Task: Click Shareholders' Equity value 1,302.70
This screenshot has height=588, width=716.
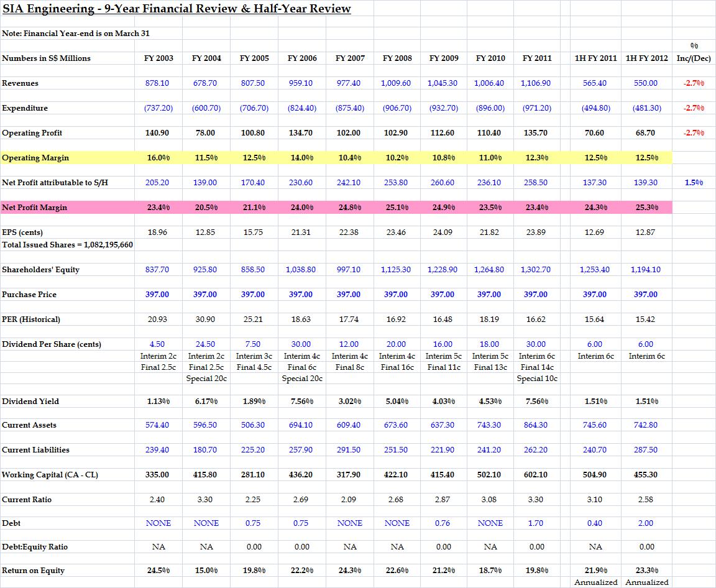Action: tap(536, 269)
